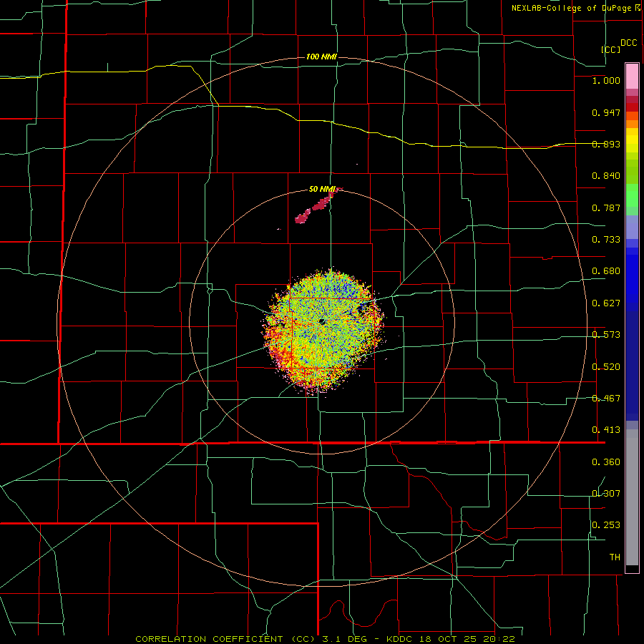Select the 0.467 scale value
This screenshot has width=644, height=644.
pos(606,399)
